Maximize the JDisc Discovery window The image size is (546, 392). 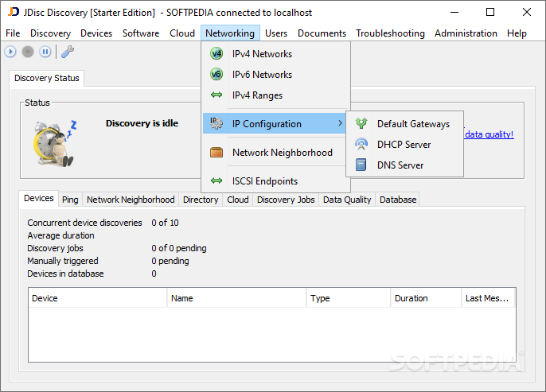pos(490,12)
